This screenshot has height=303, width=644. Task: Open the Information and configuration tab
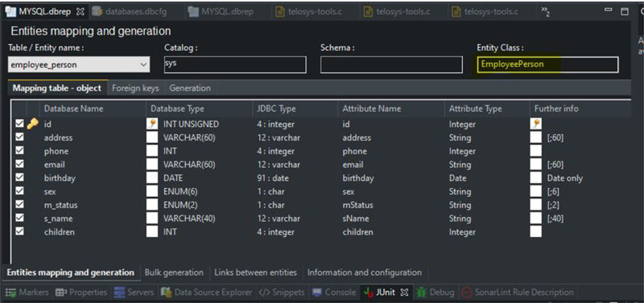(x=365, y=272)
